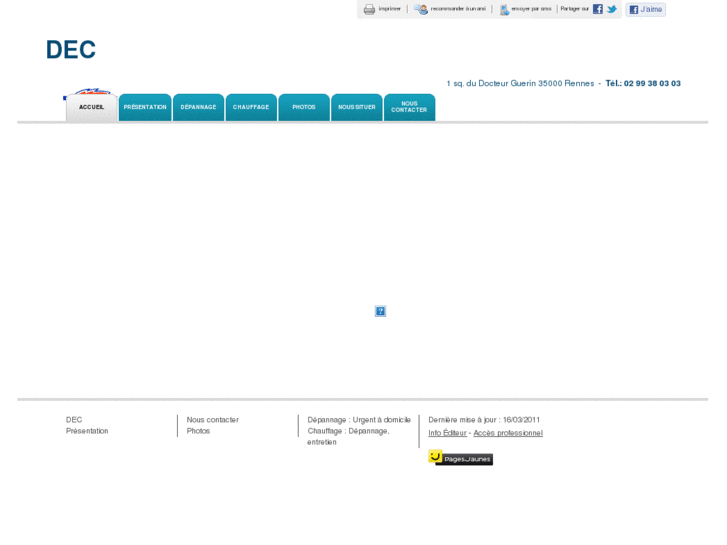Open the Info Éditeur link
The height and width of the screenshot is (545, 727).
tap(447, 433)
